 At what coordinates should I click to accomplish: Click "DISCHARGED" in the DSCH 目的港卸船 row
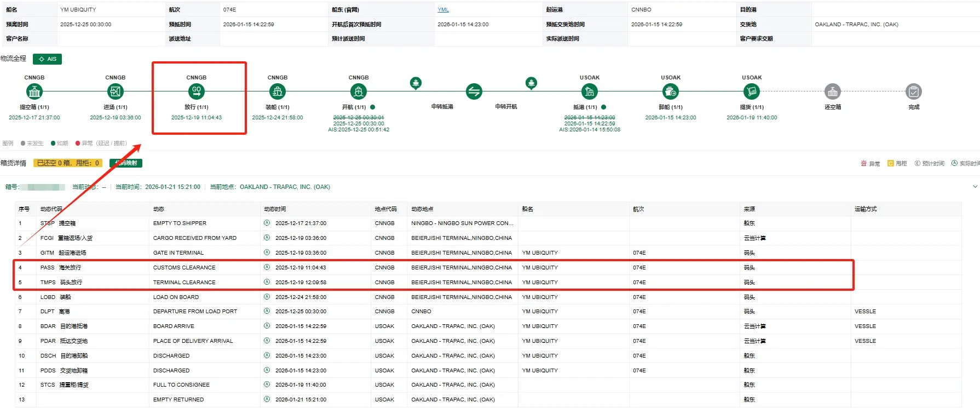(171, 355)
